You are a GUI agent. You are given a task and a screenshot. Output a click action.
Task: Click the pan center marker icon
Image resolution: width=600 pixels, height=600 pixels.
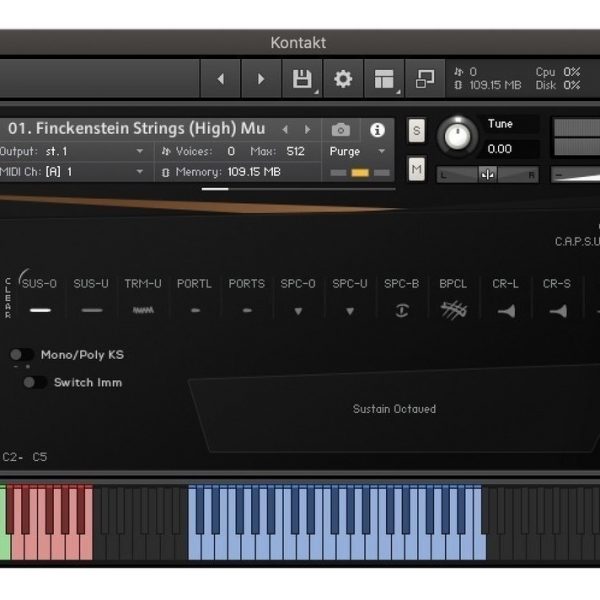click(488, 175)
